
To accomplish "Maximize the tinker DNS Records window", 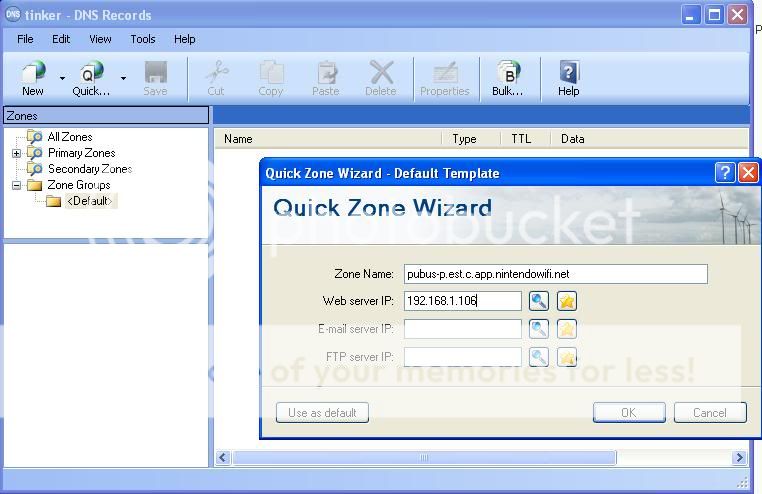I will pyautogui.click(x=714, y=15).
